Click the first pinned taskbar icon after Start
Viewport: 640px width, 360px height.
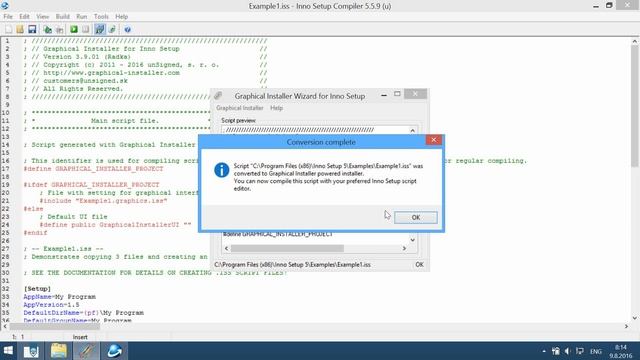[x=31, y=351]
